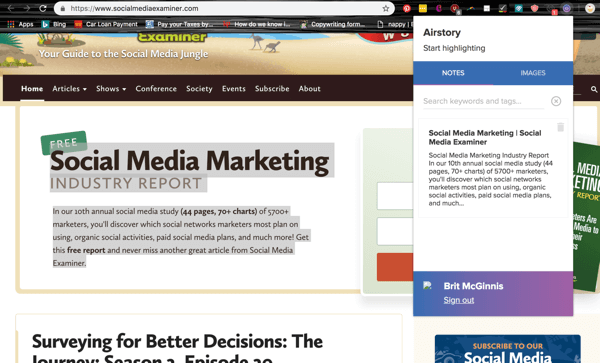Open the How do we know bookmark

[x=257, y=24]
